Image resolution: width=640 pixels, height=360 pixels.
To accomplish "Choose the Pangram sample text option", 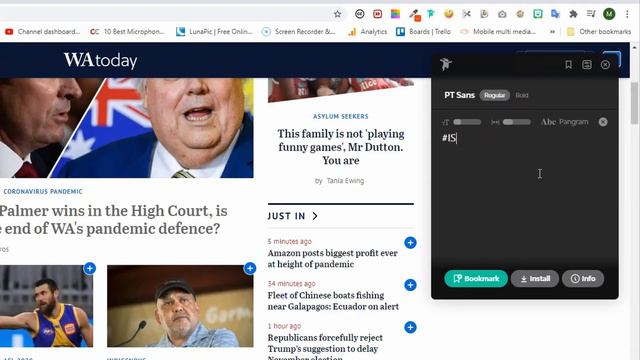I will [565, 122].
